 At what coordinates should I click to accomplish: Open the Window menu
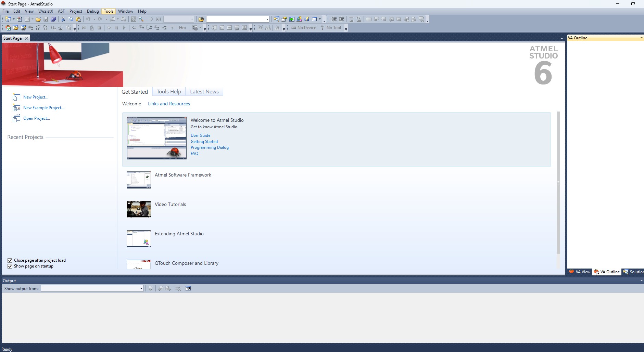pyautogui.click(x=126, y=11)
